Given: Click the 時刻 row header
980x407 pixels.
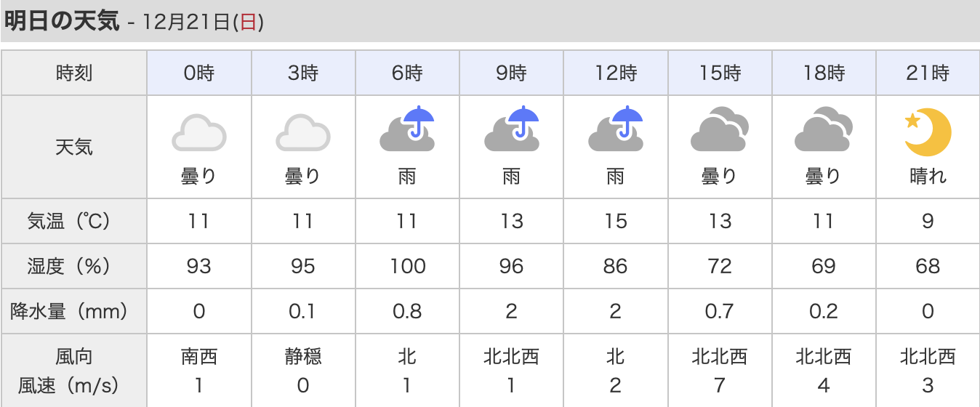Looking at the screenshot, I should click(74, 73).
